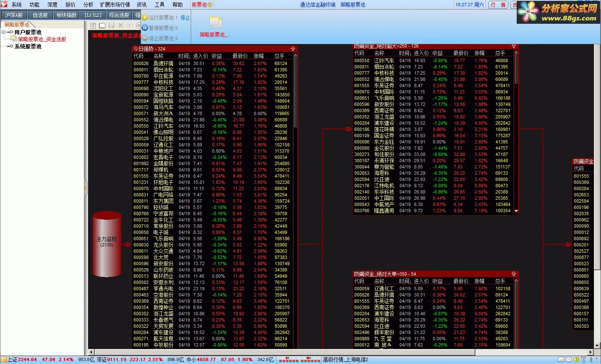Click the new document toolbar icon
The height and width of the screenshot is (364, 601).
93,25
